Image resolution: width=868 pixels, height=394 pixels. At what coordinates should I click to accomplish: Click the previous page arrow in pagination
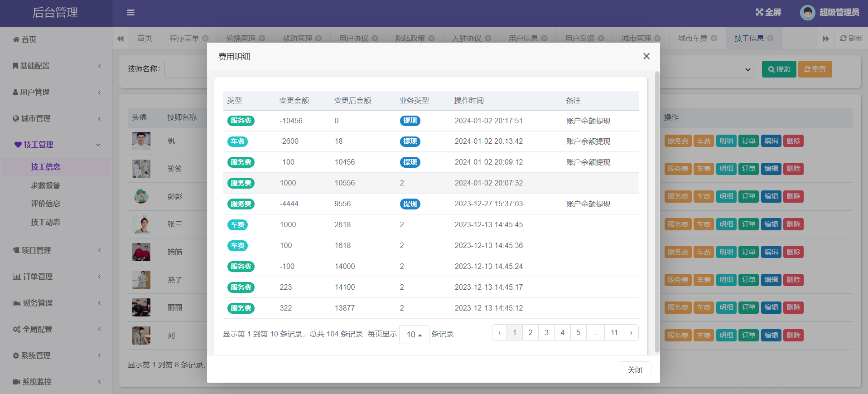499,332
